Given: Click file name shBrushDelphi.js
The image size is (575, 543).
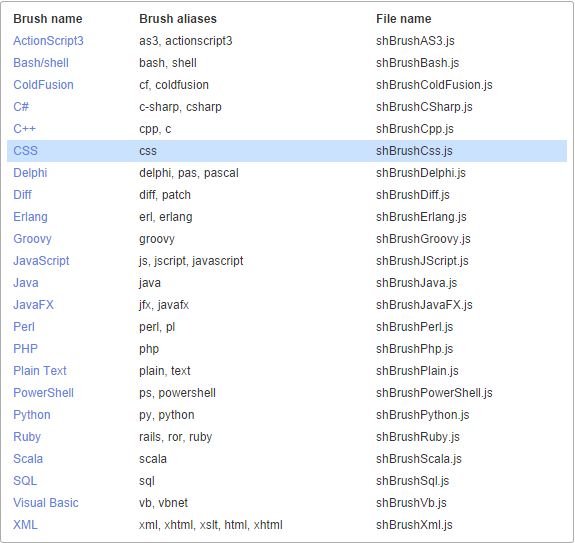Looking at the screenshot, I should (421, 173).
